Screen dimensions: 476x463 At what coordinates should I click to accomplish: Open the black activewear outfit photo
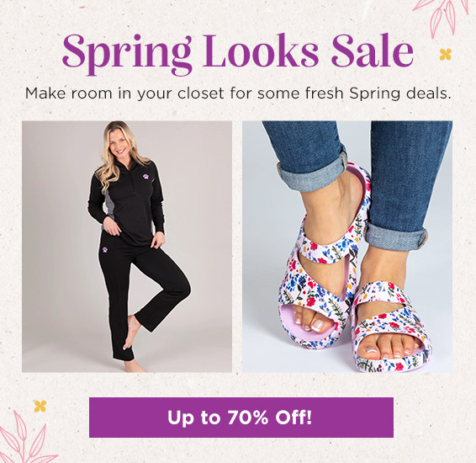[x=127, y=247]
